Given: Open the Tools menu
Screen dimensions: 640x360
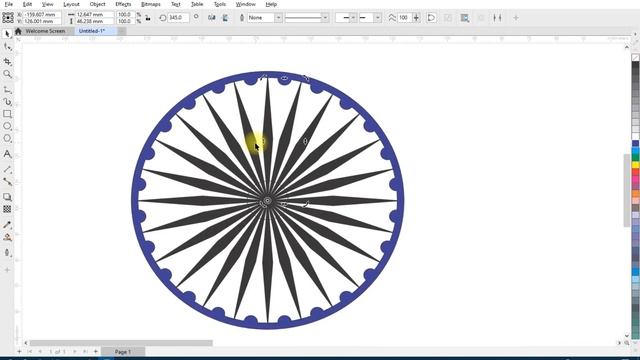Looking at the screenshot, I should 220,4.
